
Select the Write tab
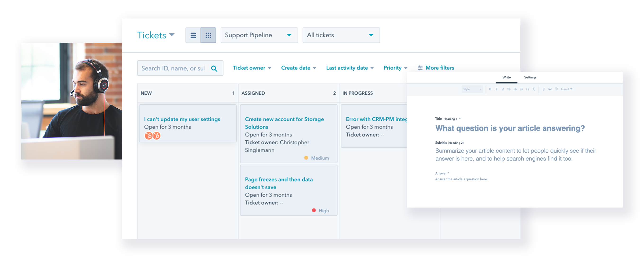coord(506,77)
